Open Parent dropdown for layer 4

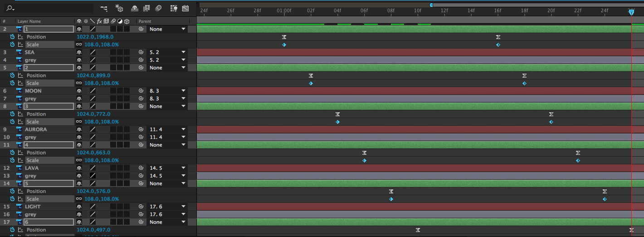pyautogui.click(x=167, y=145)
